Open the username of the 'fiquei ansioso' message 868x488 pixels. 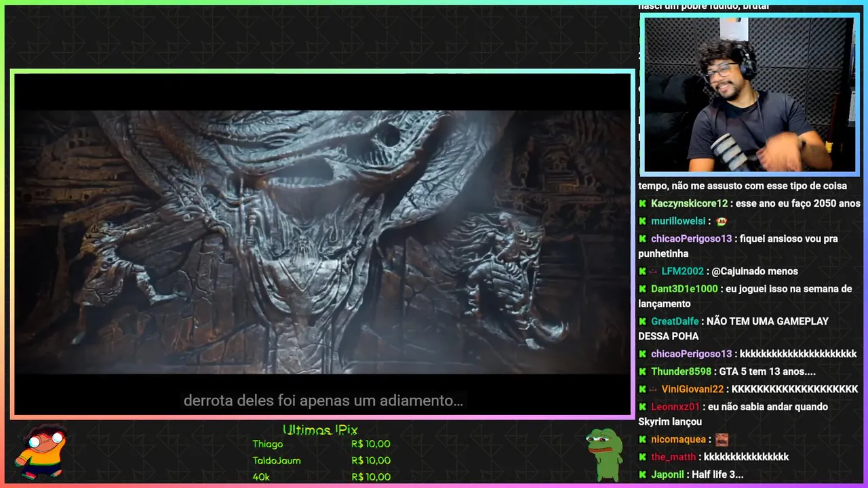coord(691,239)
